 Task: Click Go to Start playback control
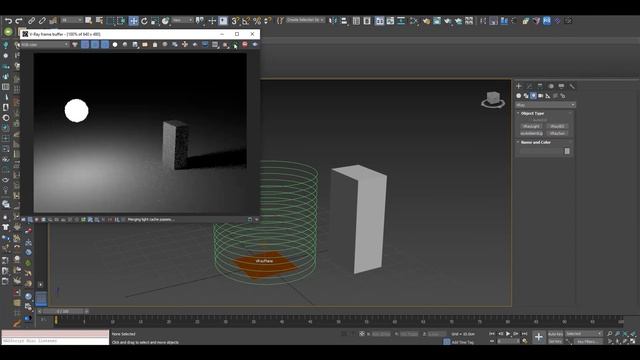(x=492, y=334)
